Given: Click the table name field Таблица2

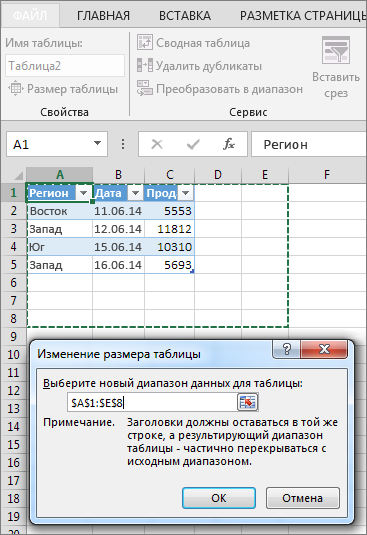Looking at the screenshot, I should (65, 66).
